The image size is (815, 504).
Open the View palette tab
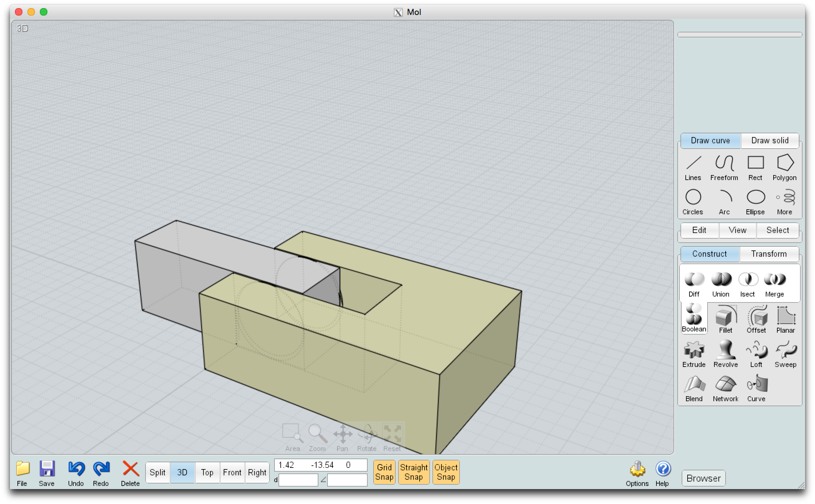point(737,230)
